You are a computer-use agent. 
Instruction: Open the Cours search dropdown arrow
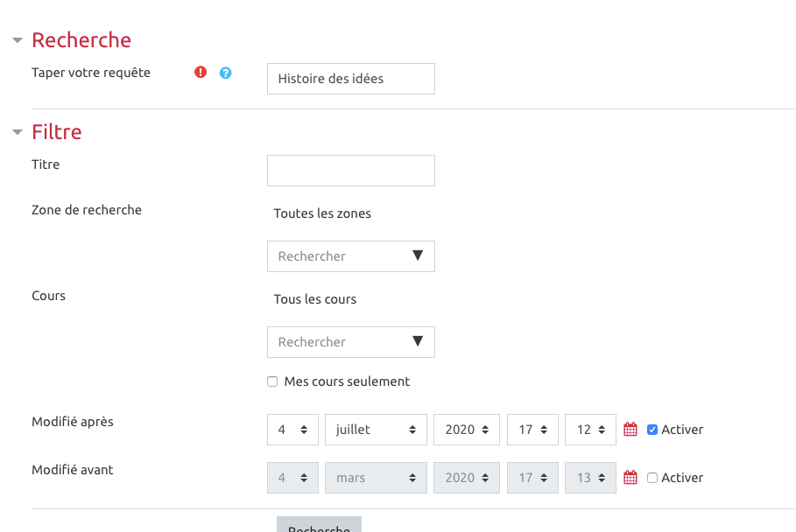(417, 341)
